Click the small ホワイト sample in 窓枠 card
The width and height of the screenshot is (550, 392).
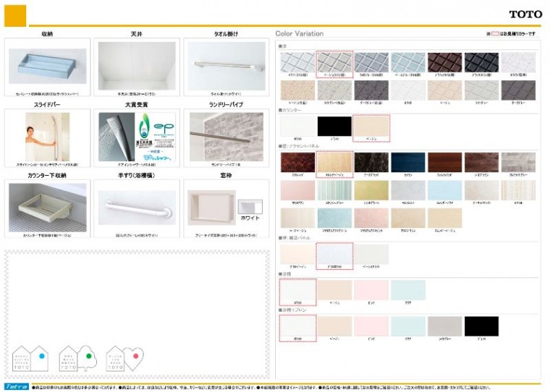[250, 207]
